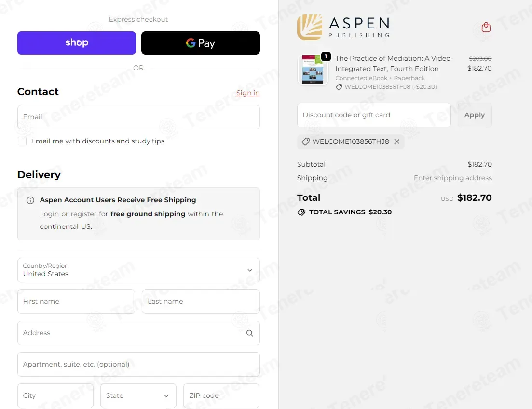Click the Sign in link
The image size is (532, 409).
pos(248,93)
